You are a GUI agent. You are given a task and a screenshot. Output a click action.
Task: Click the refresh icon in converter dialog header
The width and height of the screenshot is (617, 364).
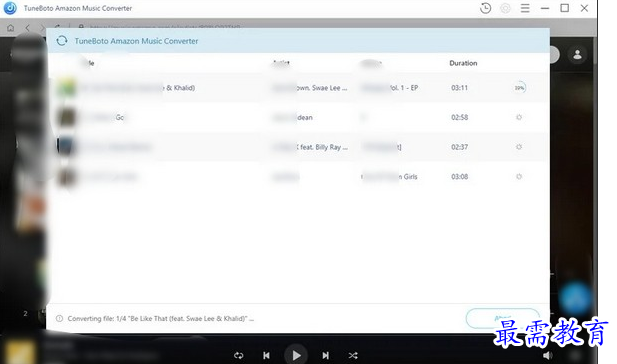tap(62, 41)
